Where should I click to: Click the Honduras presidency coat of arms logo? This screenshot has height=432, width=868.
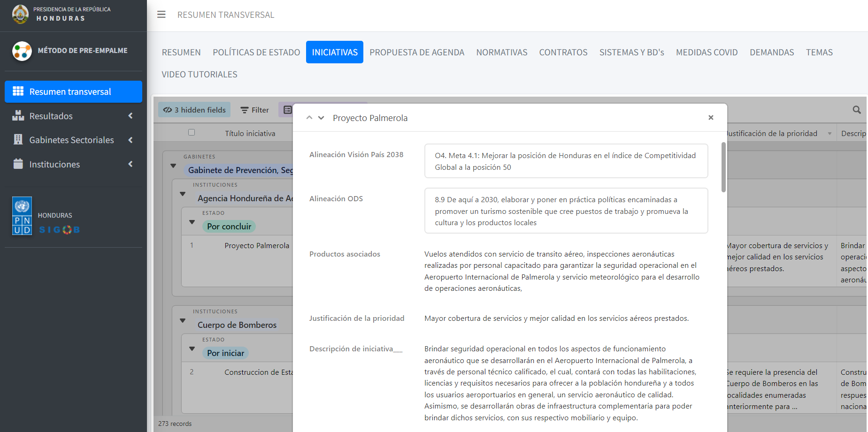20,14
